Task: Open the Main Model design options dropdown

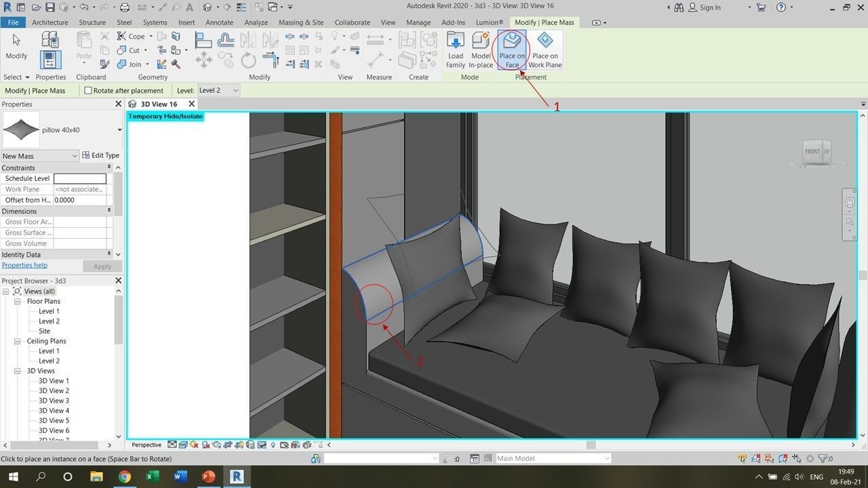Action: tap(552, 459)
